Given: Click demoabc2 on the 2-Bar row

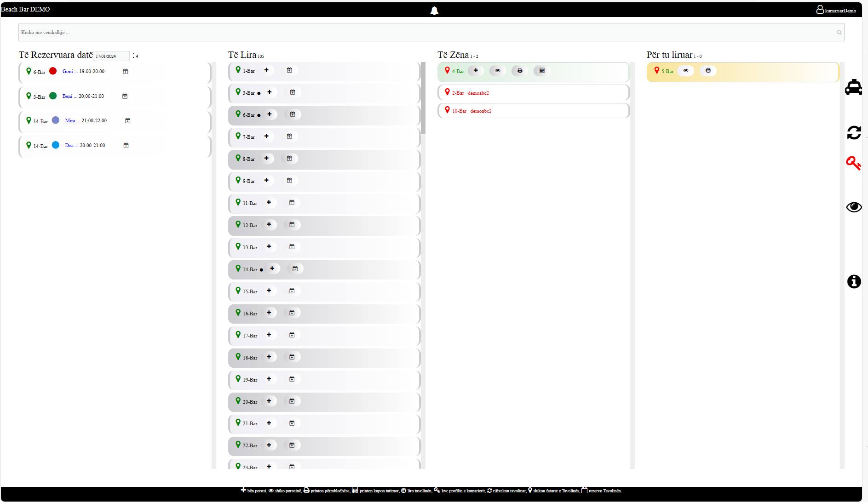Looking at the screenshot, I should click(x=478, y=93).
